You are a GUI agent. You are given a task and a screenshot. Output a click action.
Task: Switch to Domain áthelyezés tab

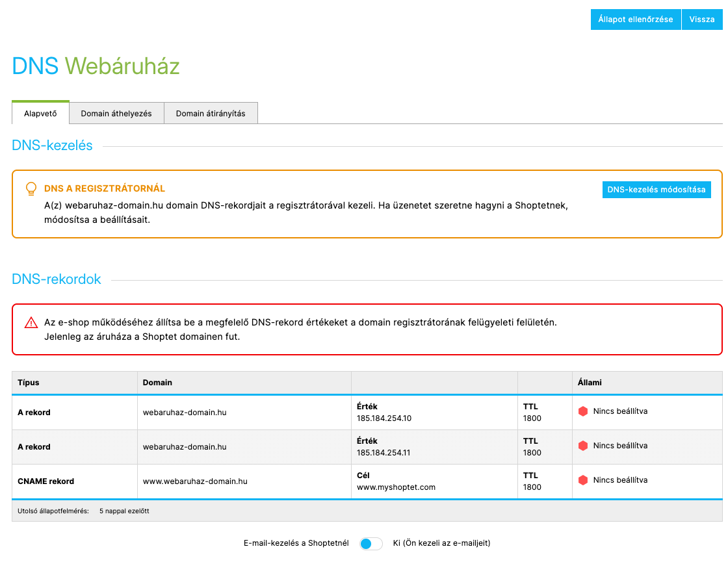coord(116,113)
